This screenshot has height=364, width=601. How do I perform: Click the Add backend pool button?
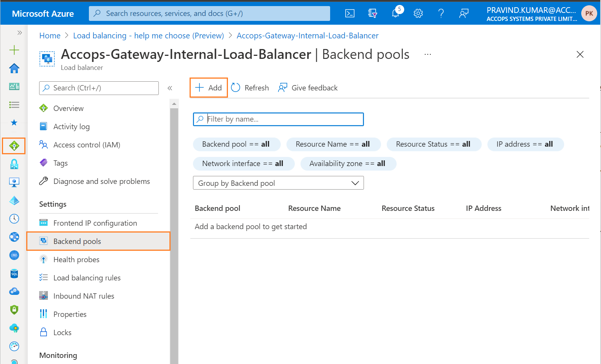(x=209, y=88)
